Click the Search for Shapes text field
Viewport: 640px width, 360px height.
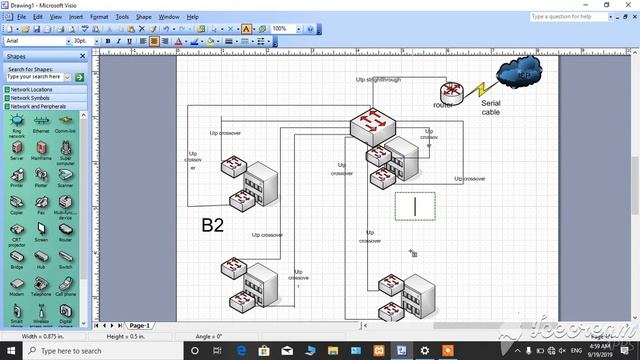pos(35,77)
